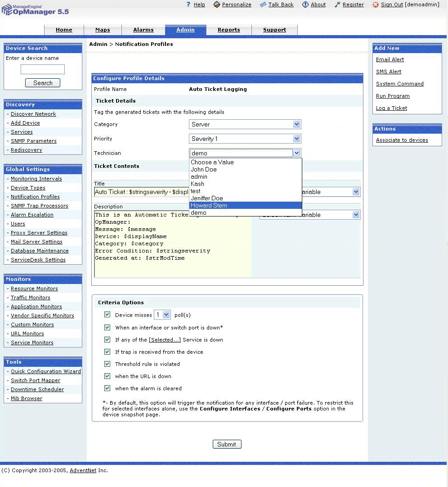448x487 pixels.
Task: Click inside the Description text area
Action: point(173,244)
